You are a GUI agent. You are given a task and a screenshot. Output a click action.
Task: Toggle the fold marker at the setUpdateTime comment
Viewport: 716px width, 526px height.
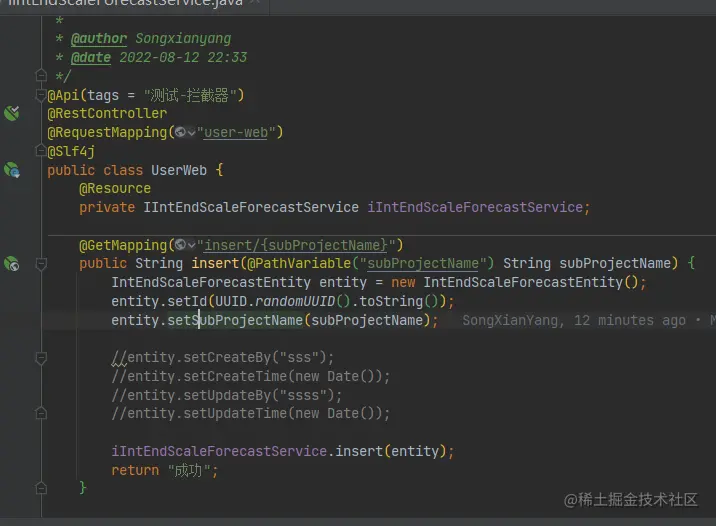[41, 413]
